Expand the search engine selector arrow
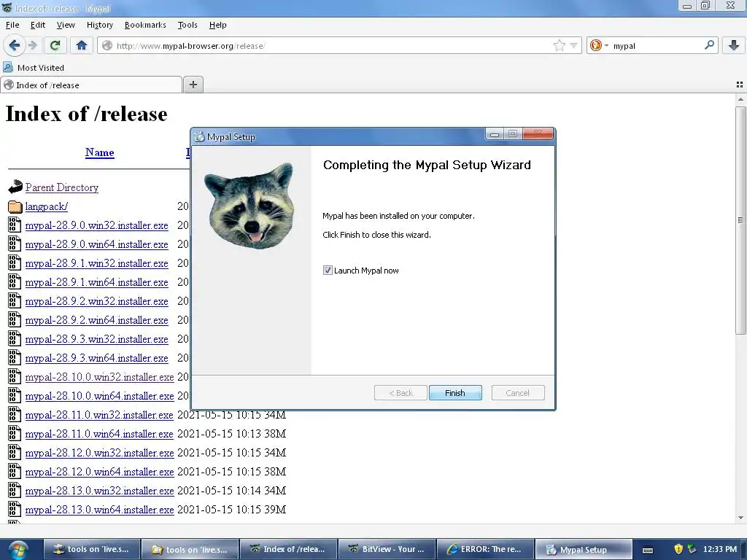The width and height of the screenshot is (747, 560). 606,46
